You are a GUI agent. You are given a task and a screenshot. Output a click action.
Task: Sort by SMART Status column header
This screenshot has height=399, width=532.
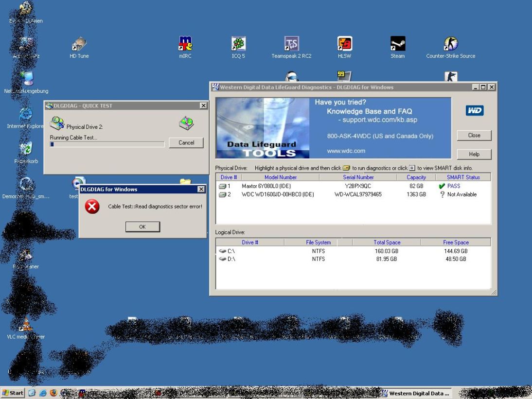(x=463, y=177)
